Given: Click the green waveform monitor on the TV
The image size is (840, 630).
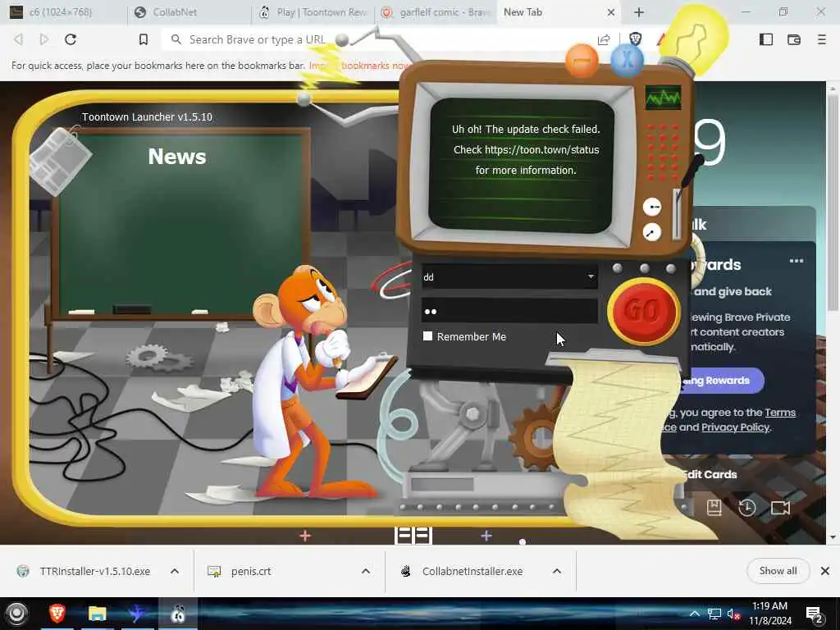Looking at the screenshot, I should [663, 98].
